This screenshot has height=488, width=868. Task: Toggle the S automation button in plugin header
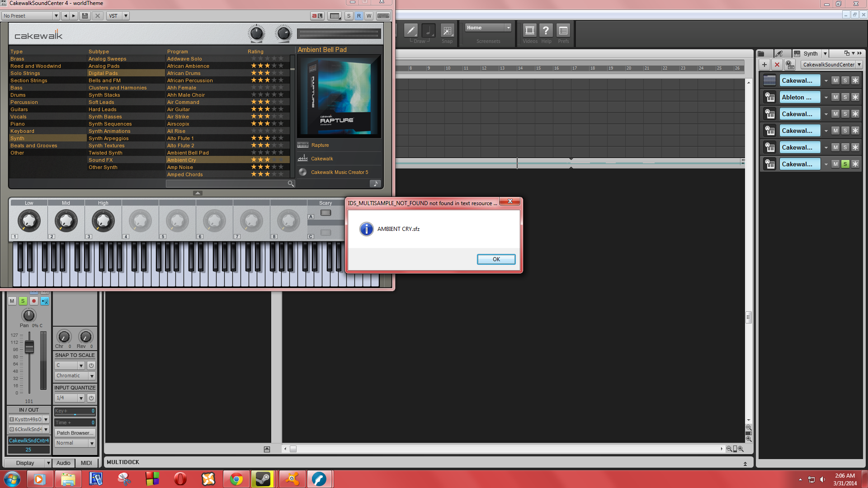tap(349, 16)
